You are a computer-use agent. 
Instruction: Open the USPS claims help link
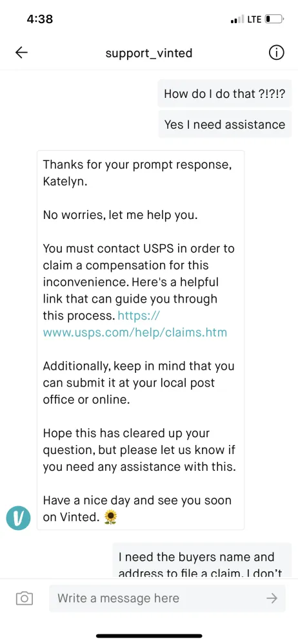point(135,324)
